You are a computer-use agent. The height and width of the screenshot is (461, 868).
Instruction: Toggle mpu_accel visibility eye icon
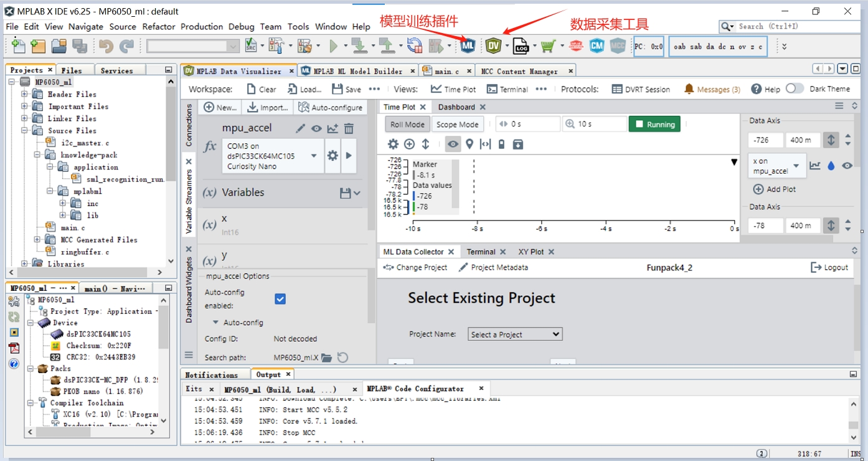point(316,128)
